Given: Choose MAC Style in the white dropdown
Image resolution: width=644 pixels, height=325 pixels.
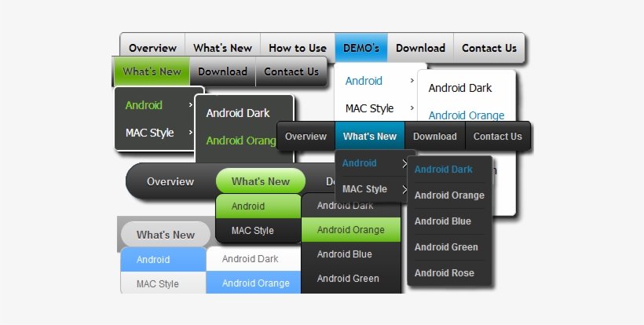Looking at the screenshot, I should (369, 108).
